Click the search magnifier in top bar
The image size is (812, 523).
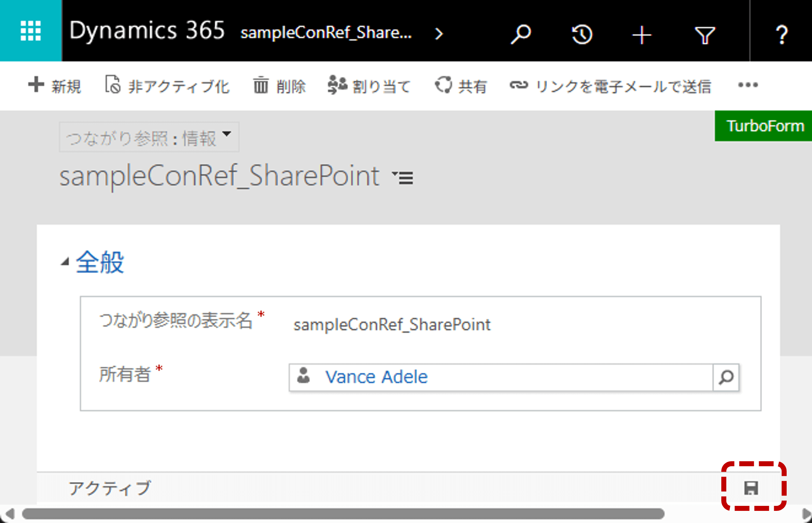point(521,34)
